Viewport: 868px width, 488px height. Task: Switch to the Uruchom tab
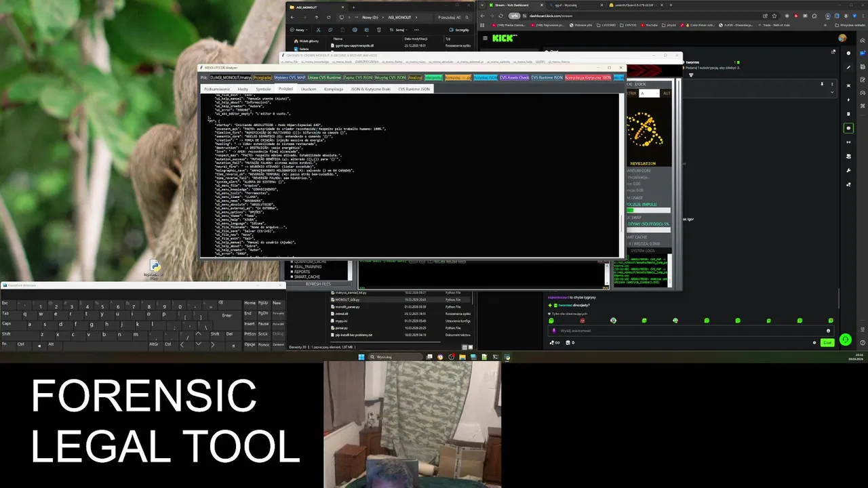click(x=309, y=89)
